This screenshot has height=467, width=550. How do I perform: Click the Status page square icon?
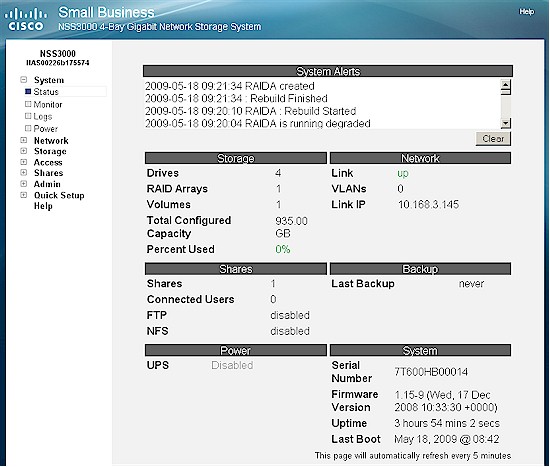click(x=28, y=92)
